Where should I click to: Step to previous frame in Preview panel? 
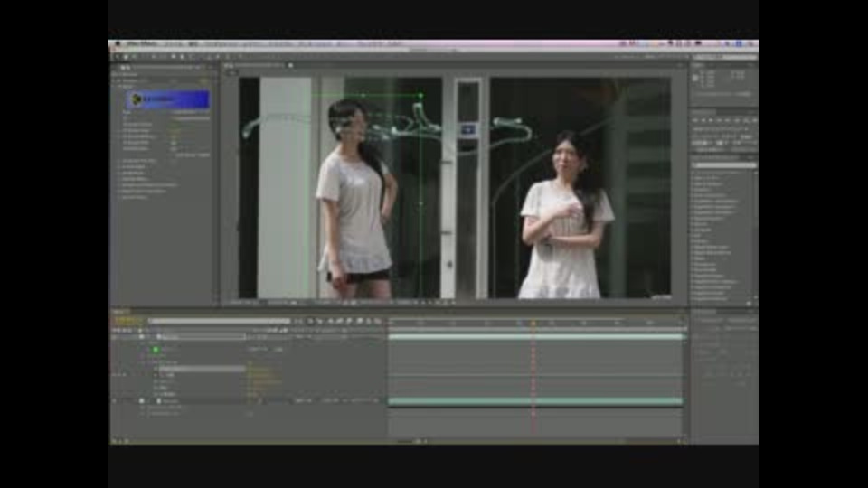[x=703, y=119]
